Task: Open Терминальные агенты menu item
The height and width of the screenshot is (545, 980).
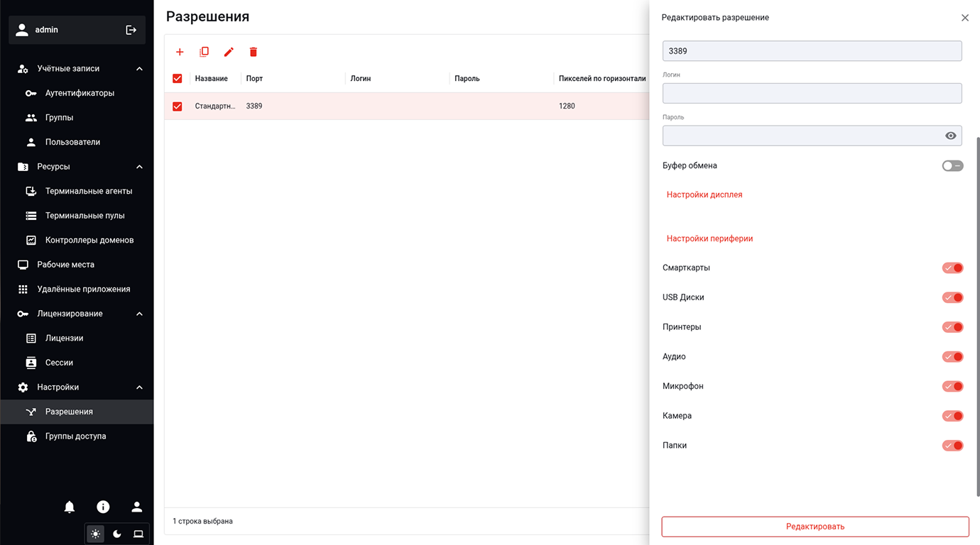Action: coord(88,191)
